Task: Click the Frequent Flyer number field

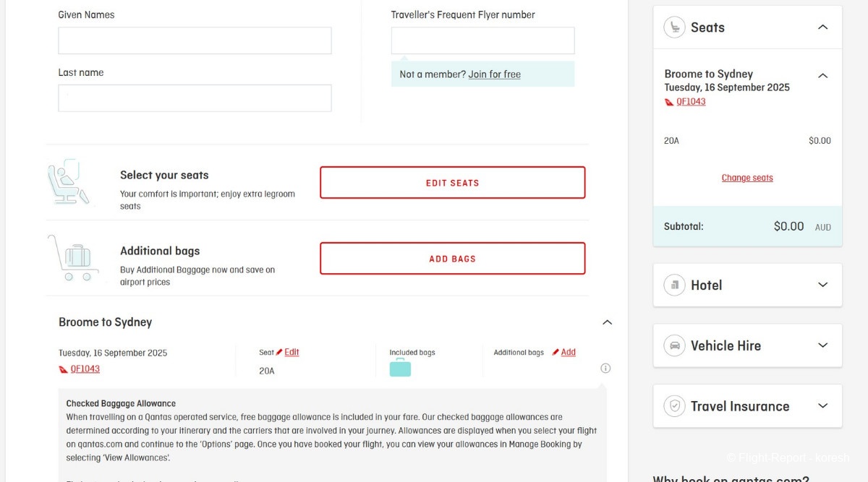Action: [x=482, y=40]
